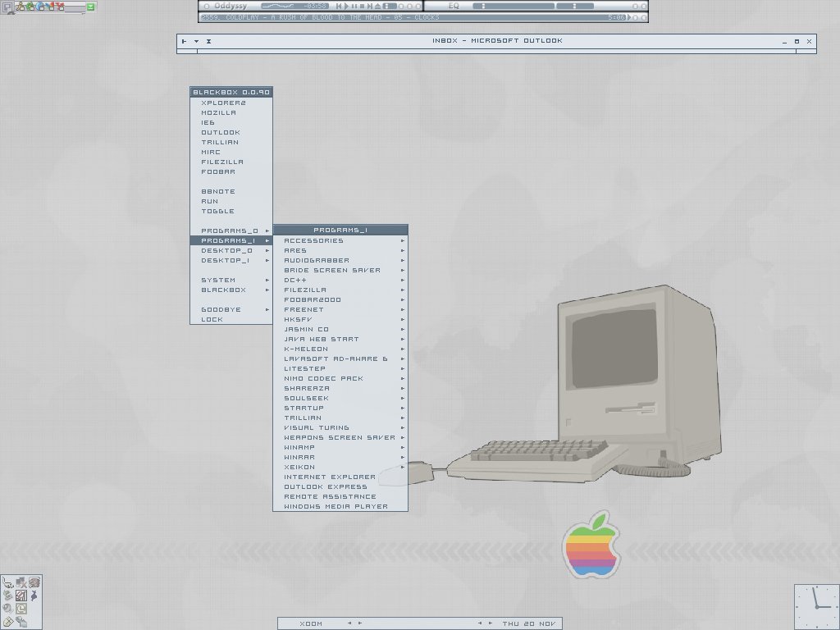The image size is (840, 630).
Task: Click the THU 20 NOV date in bottom bar
Action: tap(529, 623)
